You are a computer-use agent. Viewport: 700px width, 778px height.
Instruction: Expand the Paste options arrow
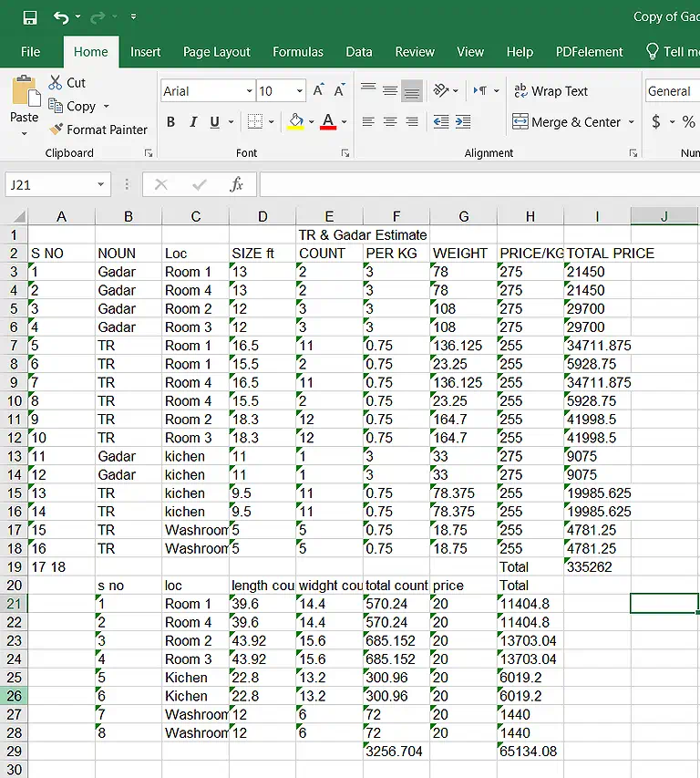24,133
